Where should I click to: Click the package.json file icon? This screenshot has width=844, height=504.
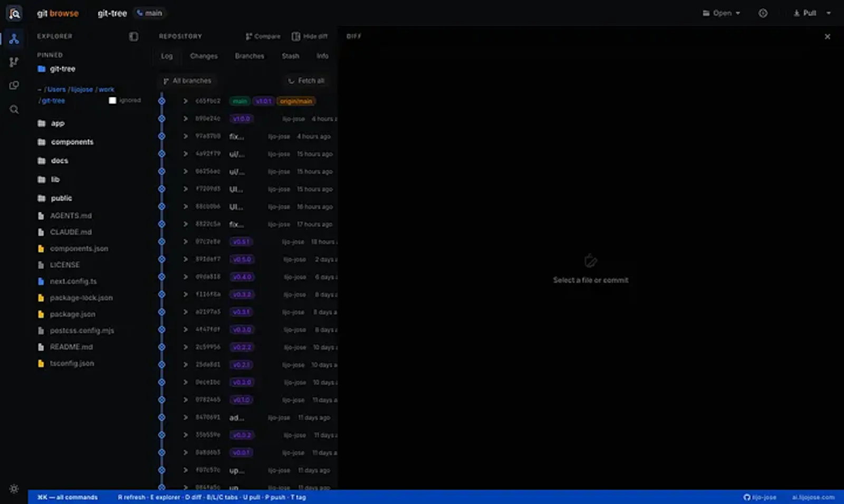(41, 314)
